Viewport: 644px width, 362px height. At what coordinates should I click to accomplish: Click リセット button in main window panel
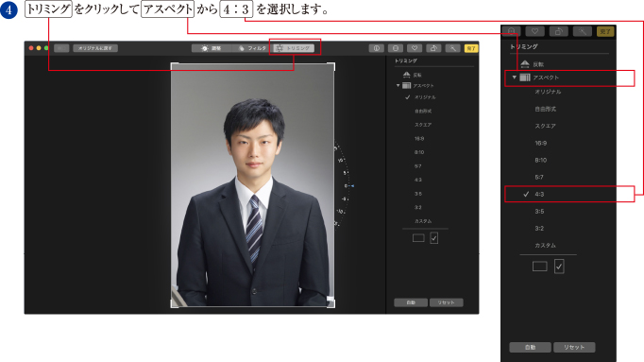pos(446,302)
